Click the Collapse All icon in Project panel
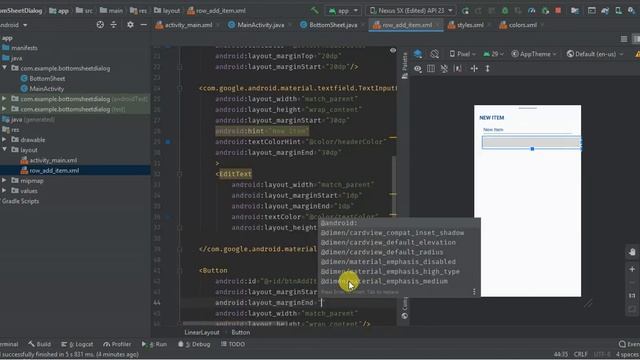The width and height of the screenshot is (640, 360). (x=113, y=25)
